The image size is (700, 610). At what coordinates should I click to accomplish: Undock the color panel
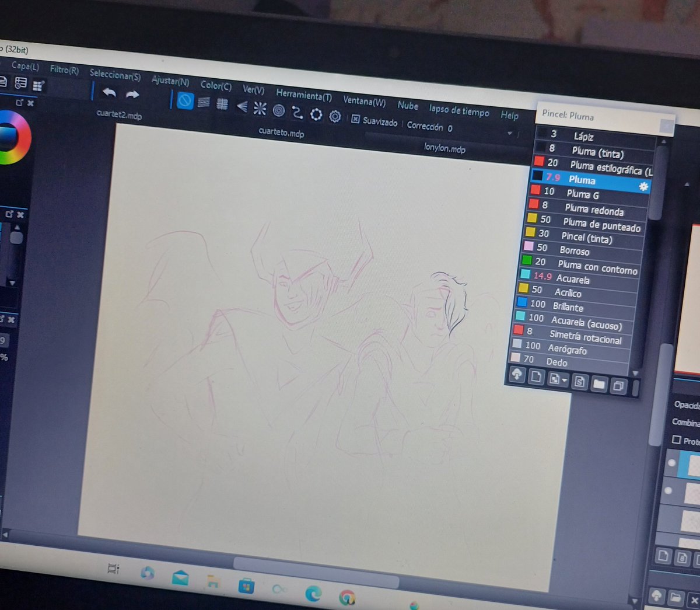coord(19,103)
